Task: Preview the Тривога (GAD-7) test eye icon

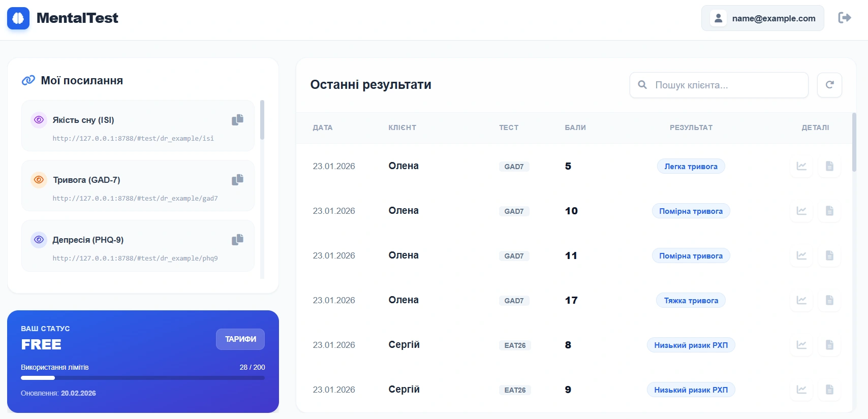Action: pos(39,180)
